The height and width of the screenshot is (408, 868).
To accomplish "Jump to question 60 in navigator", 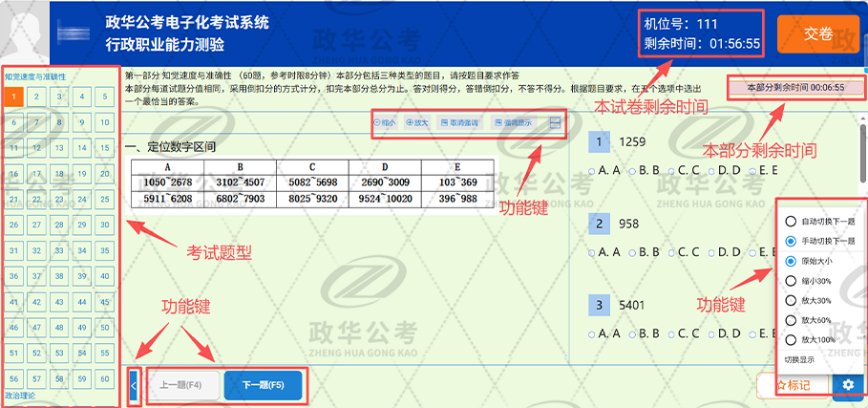I will (x=105, y=379).
